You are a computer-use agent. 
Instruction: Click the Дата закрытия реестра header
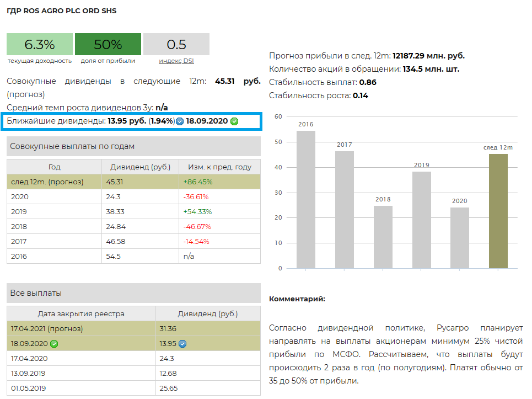81,314
